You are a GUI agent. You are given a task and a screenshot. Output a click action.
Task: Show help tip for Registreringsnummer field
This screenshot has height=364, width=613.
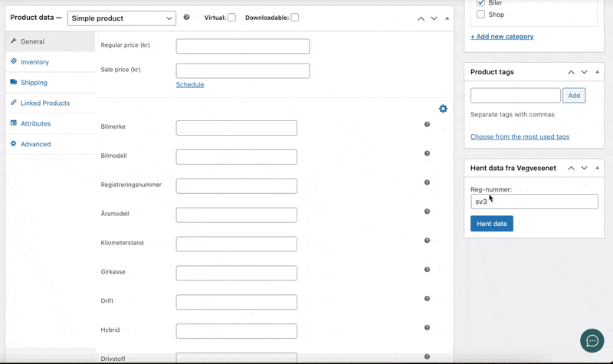(x=427, y=182)
